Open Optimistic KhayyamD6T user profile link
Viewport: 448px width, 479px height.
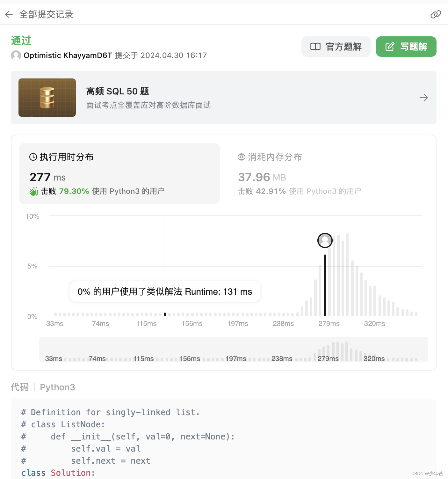pos(68,55)
